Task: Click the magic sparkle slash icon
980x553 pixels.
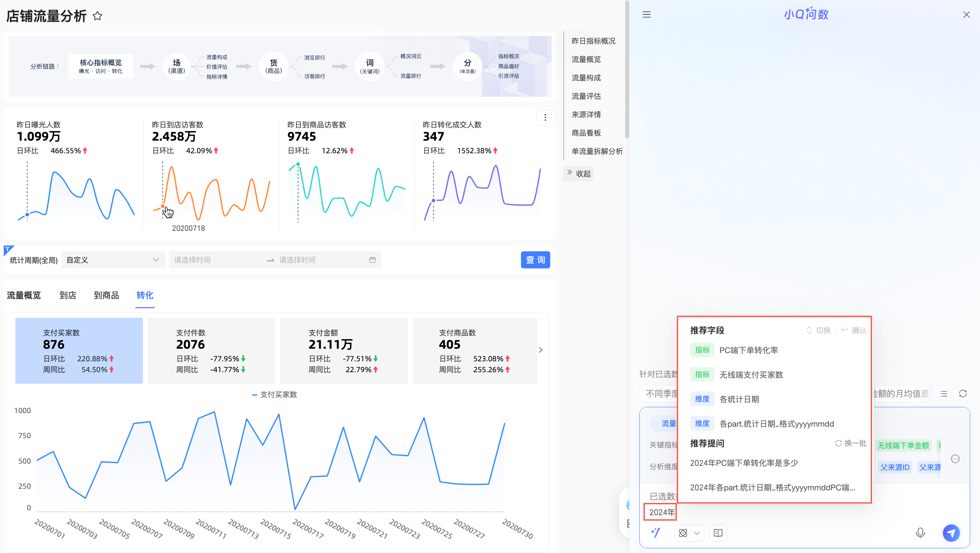Action: (655, 533)
